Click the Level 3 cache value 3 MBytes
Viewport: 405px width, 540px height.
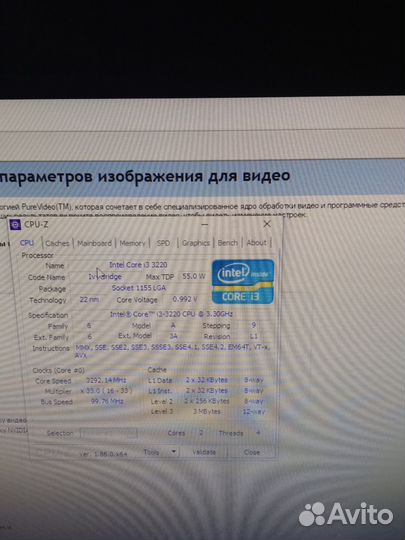207,412
